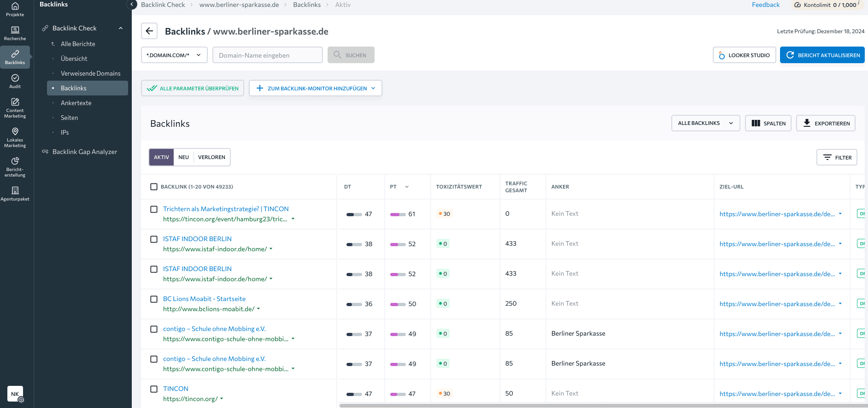Expand https://tincon.org/ URL dropdown arrow
Viewport: 868px width, 408px height.
click(x=222, y=399)
